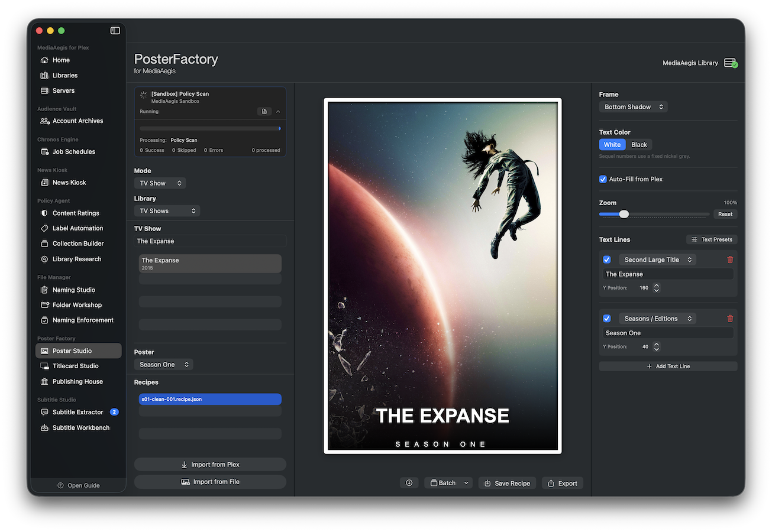Select The Expanse 2015 search result
The height and width of the screenshot is (532, 772).
(210, 264)
